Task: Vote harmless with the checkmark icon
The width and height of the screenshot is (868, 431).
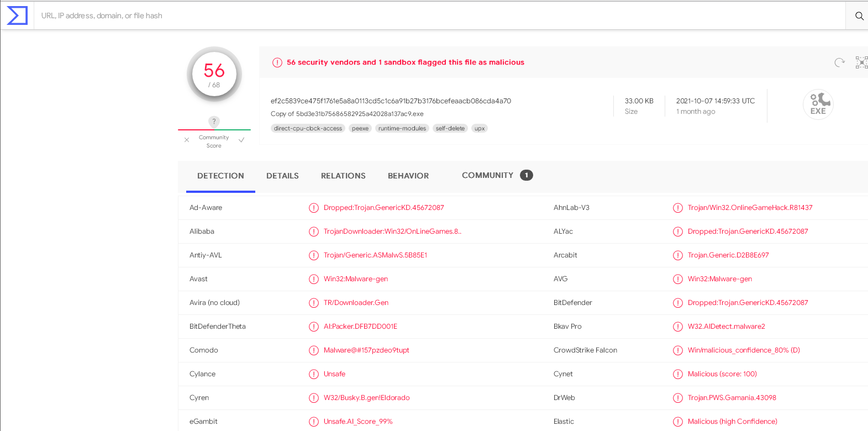Action: (241, 140)
